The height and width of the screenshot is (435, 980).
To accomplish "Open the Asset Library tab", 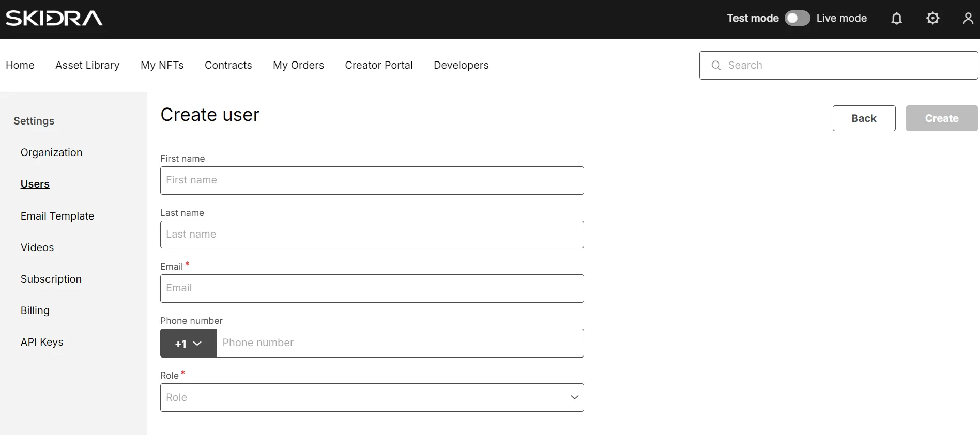I will point(87,65).
